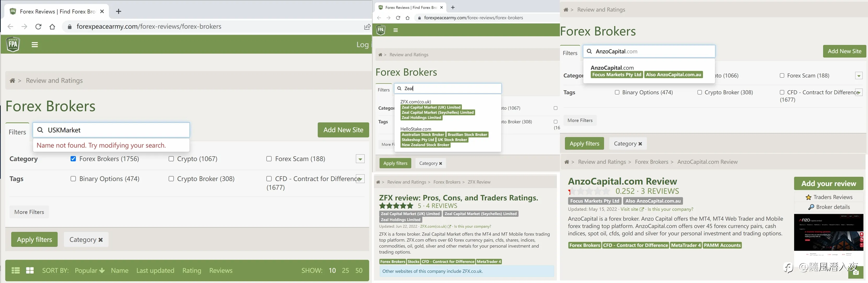This screenshot has height=283, width=868.
Task: Sort brokers by Rating
Action: pyautogui.click(x=192, y=271)
